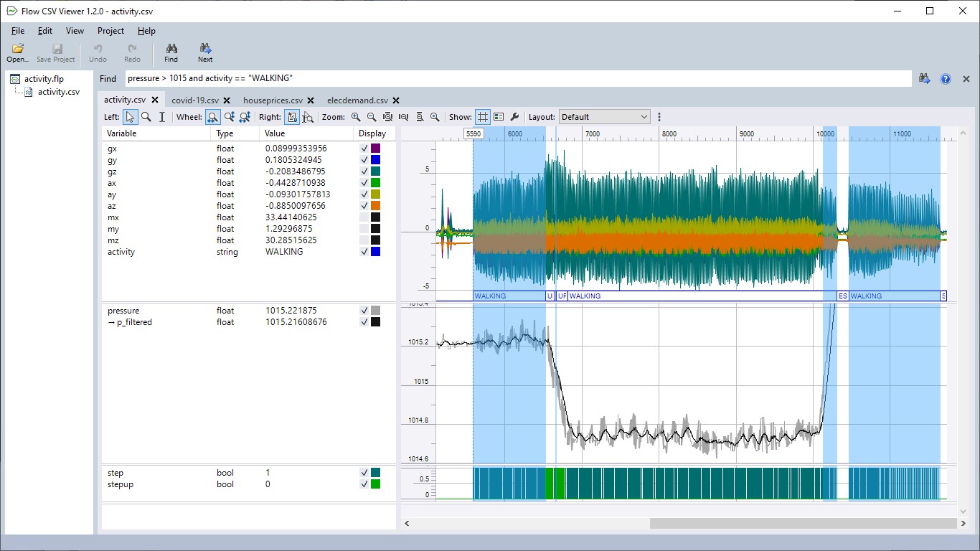
Task: Choose the third Wheel mode icon
Action: pos(245,117)
